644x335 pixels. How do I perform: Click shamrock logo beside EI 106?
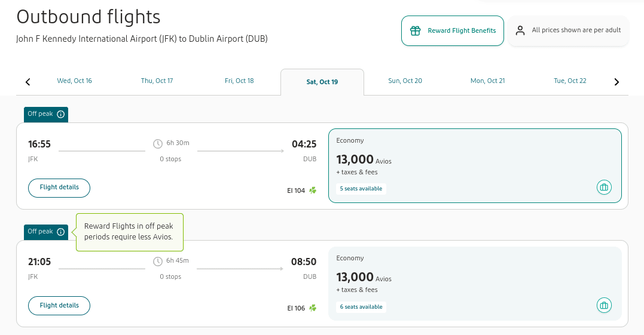(313, 308)
